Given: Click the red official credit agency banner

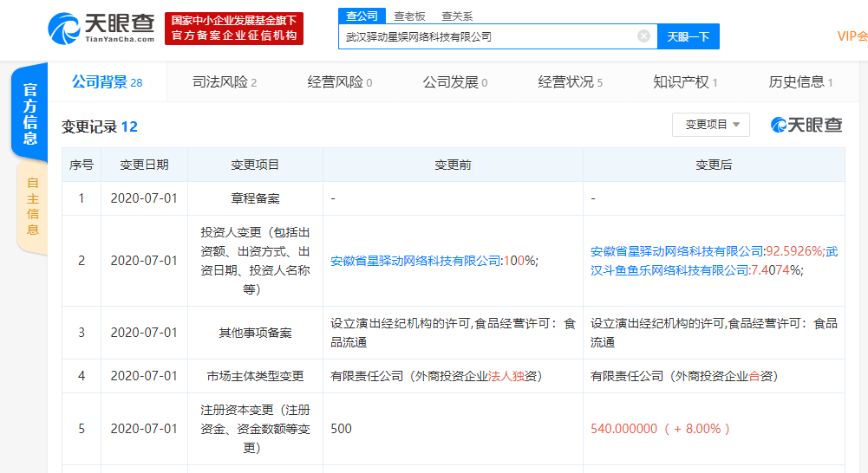Looking at the screenshot, I should 234,28.
